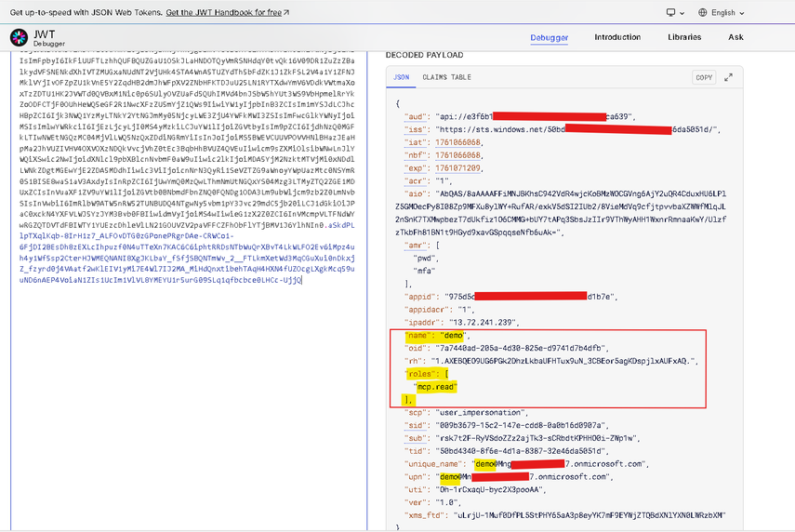
Task: Click the mcp.read role value
Action: pyautogui.click(x=435, y=387)
